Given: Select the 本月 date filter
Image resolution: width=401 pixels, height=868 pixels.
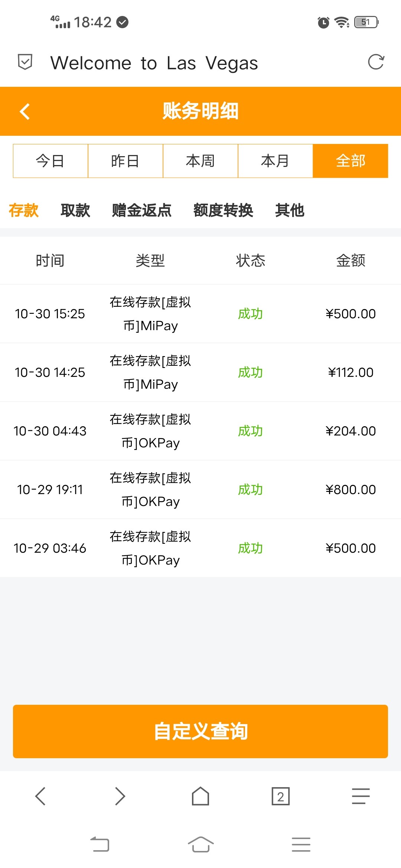Looking at the screenshot, I should click(276, 161).
